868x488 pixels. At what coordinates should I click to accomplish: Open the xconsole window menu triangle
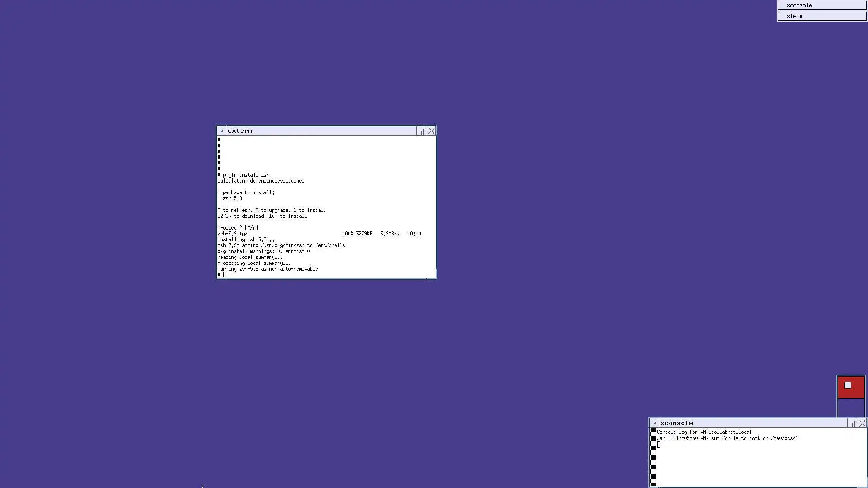coord(654,423)
